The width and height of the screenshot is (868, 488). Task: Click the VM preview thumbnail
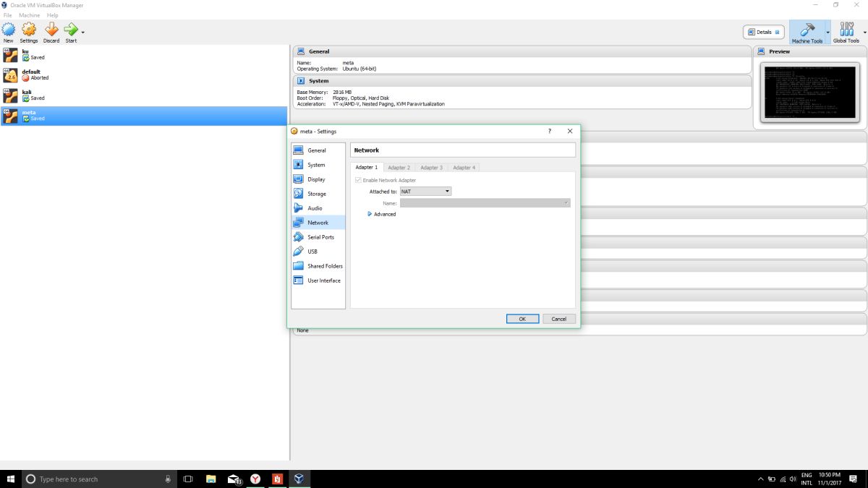[x=809, y=92]
